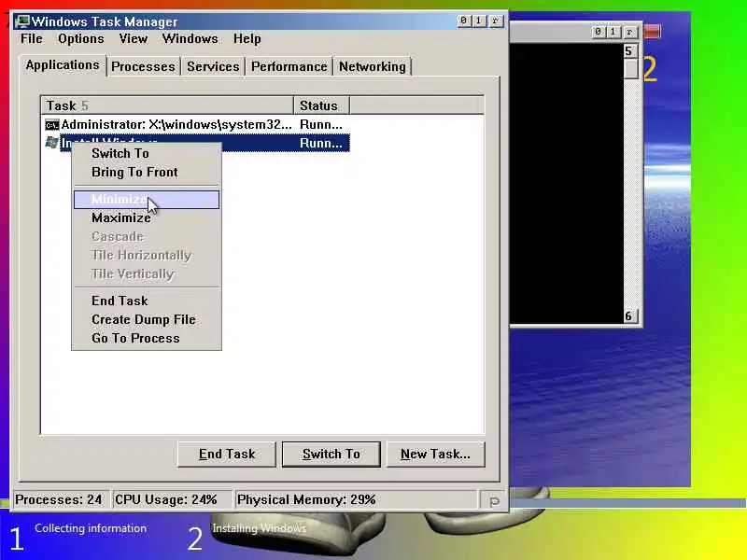The height and width of the screenshot is (560, 747).
Task: Click the command window's scrollbar thumb
Action: click(631, 68)
